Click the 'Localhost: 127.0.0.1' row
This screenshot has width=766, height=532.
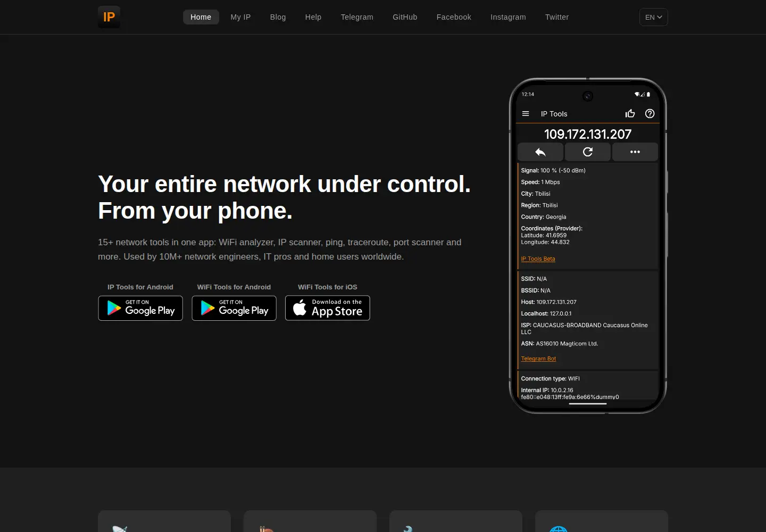(x=546, y=314)
